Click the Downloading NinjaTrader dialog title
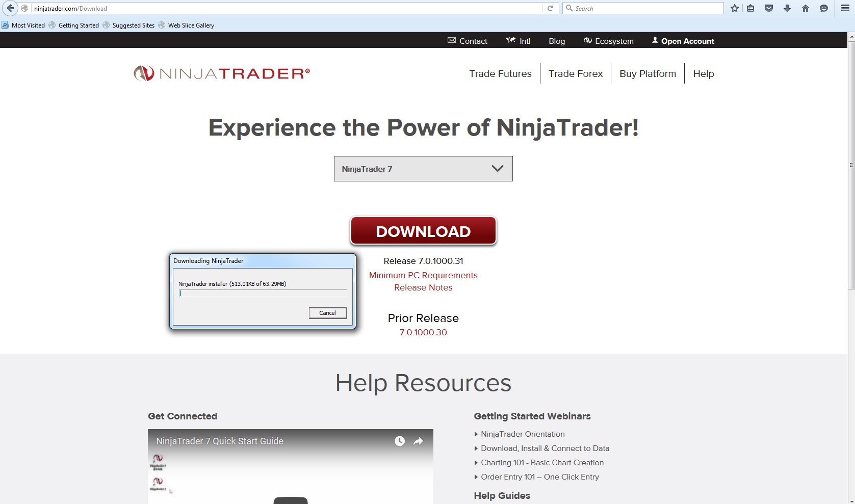Image resolution: width=855 pixels, height=504 pixels. click(209, 261)
